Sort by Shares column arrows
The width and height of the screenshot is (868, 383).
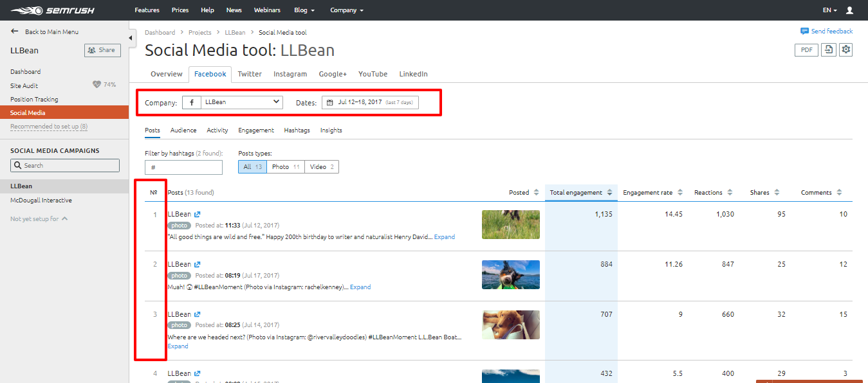[777, 193]
